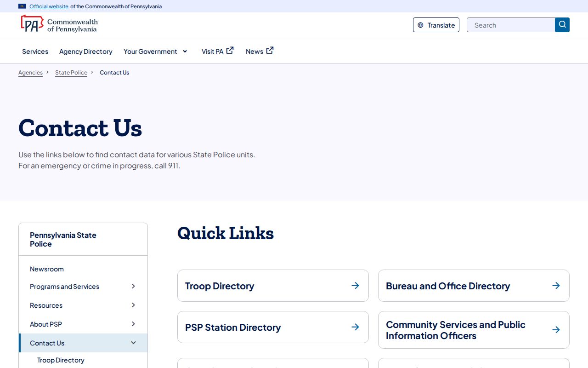Click the arrow on PSP Station Directory card

[355, 327]
